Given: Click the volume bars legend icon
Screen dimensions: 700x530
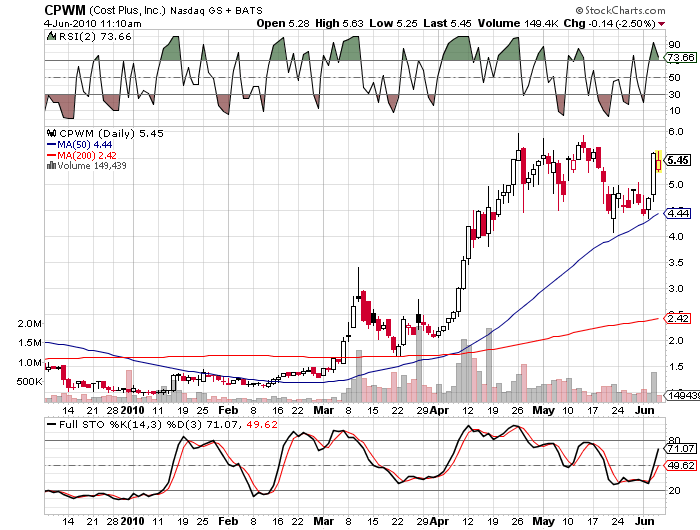Looking at the screenshot, I should tap(51, 166).
